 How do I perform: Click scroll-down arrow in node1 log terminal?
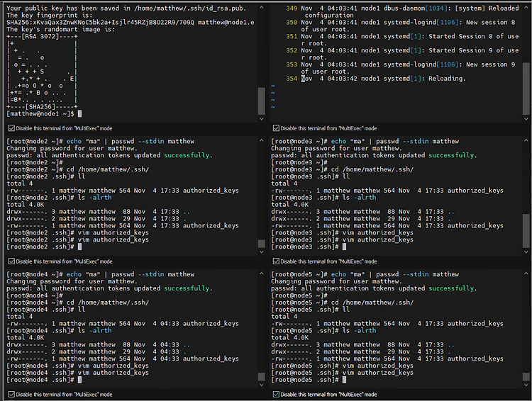[526, 119]
